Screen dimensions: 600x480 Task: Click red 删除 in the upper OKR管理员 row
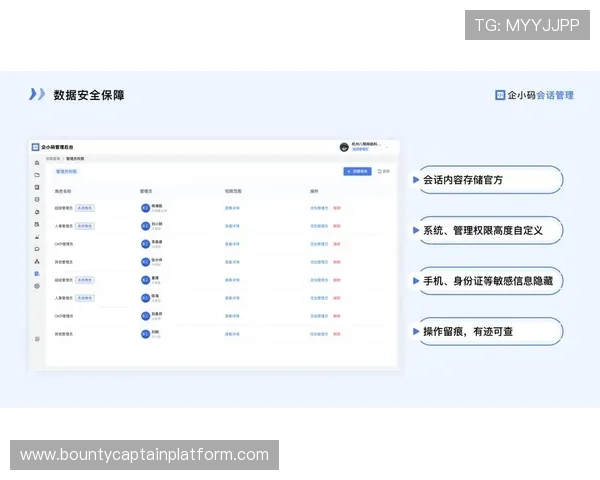[337, 244]
